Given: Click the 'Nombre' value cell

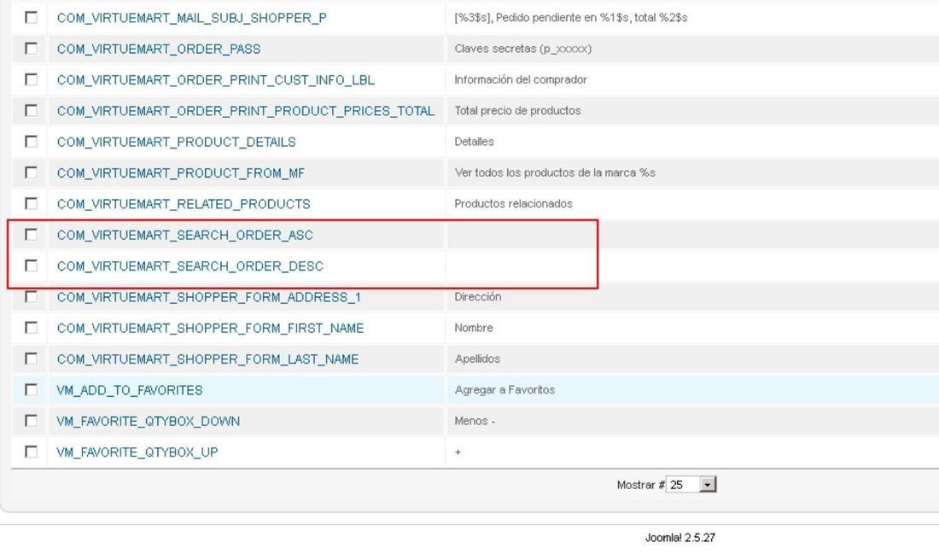Looking at the screenshot, I should [474, 328].
